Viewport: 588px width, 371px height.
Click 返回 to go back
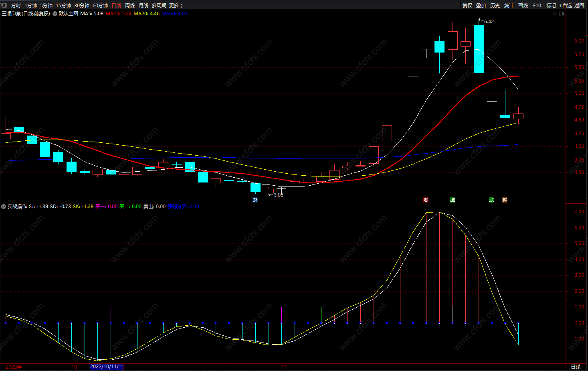(579, 5)
